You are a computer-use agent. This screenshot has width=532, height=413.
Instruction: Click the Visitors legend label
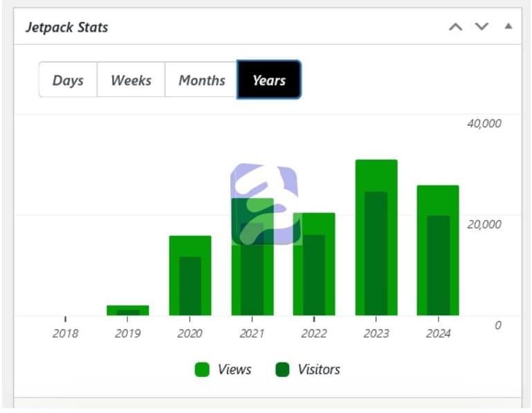coord(319,369)
